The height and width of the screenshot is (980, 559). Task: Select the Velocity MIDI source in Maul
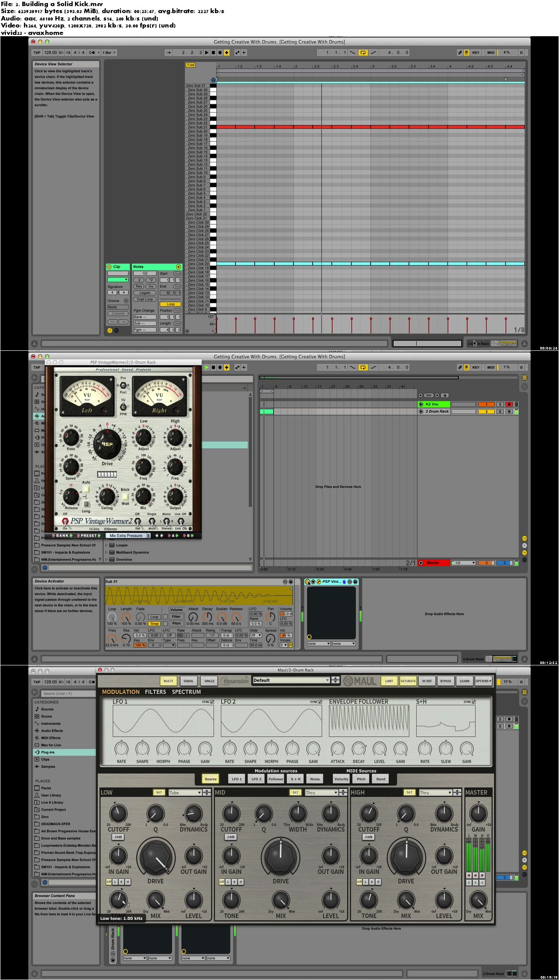(341, 779)
